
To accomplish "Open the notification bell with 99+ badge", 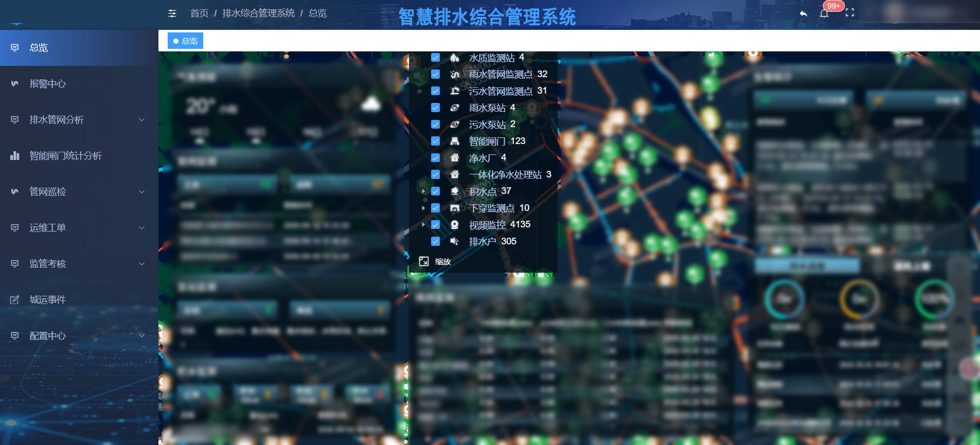I will [824, 13].
